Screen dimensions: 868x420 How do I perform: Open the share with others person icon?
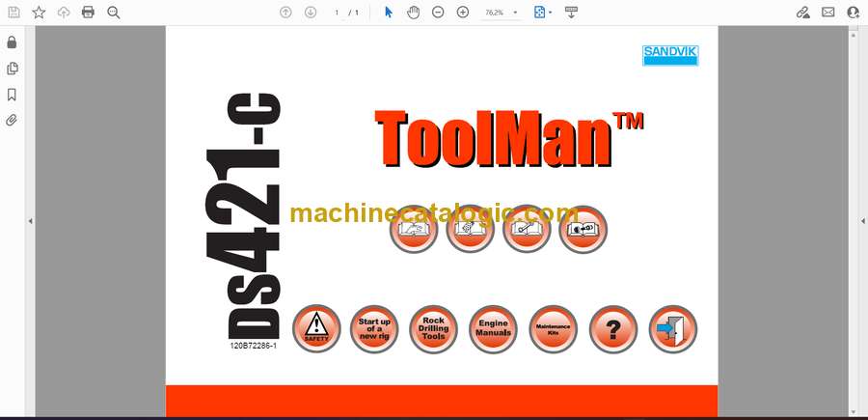pos(854,13)
